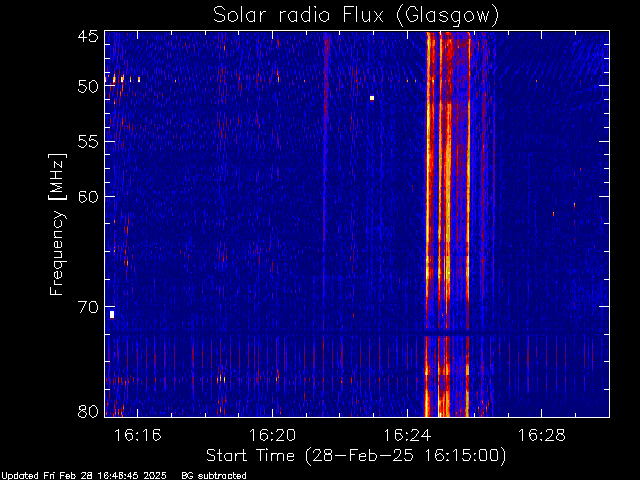The width and height of the screenshot is (640, 480).
Task: Click the 45 MHz frequency tick label
Action: (x=88, y=37)
